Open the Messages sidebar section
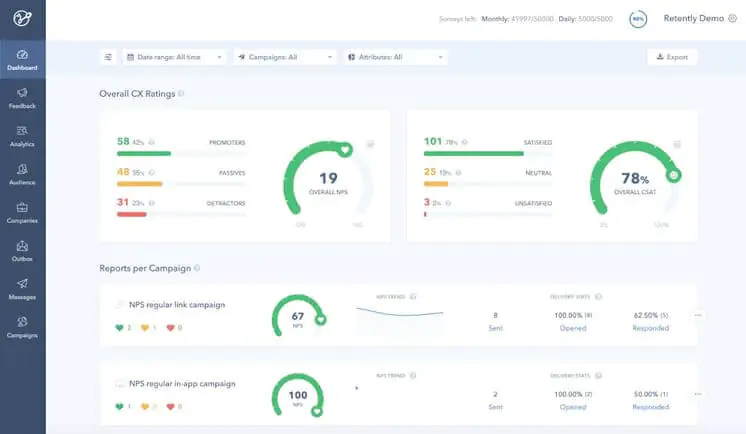This screenshot has width=746, height=434. click(22, 289)
